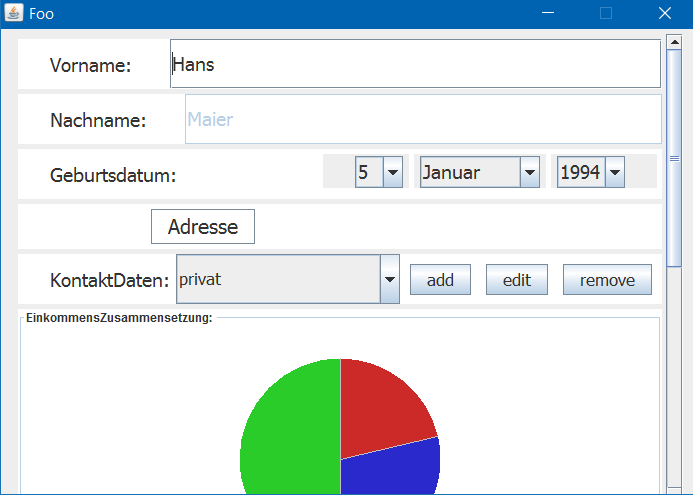Open the month dropdown showing Januar
Screen dimensions: 693x495
pos(480,172)
